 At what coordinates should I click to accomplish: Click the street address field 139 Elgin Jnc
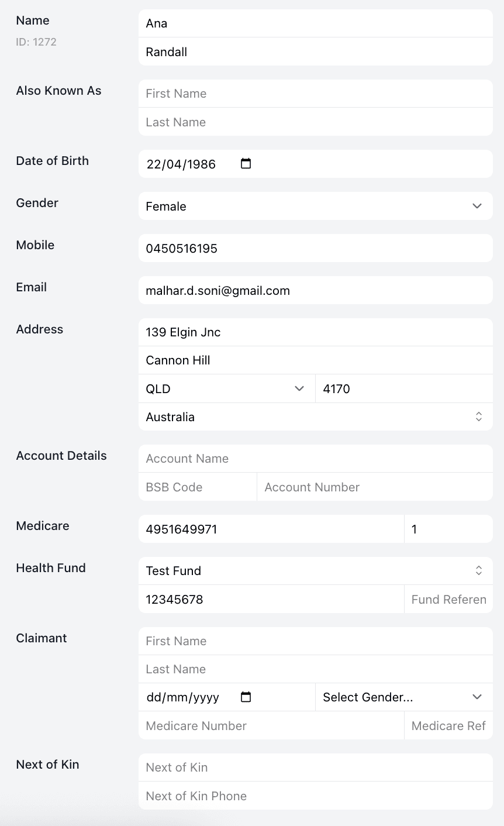coord(315,332)
